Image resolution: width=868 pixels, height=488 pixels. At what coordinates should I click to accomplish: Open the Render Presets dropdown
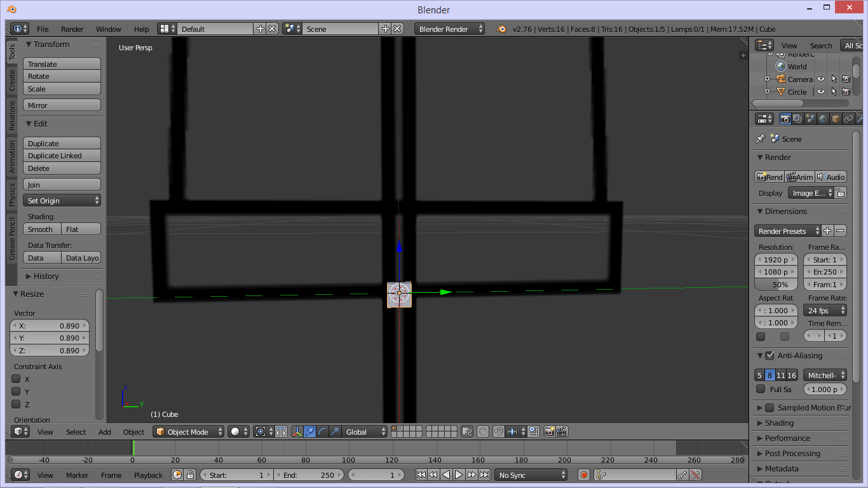tap(787, 231)
